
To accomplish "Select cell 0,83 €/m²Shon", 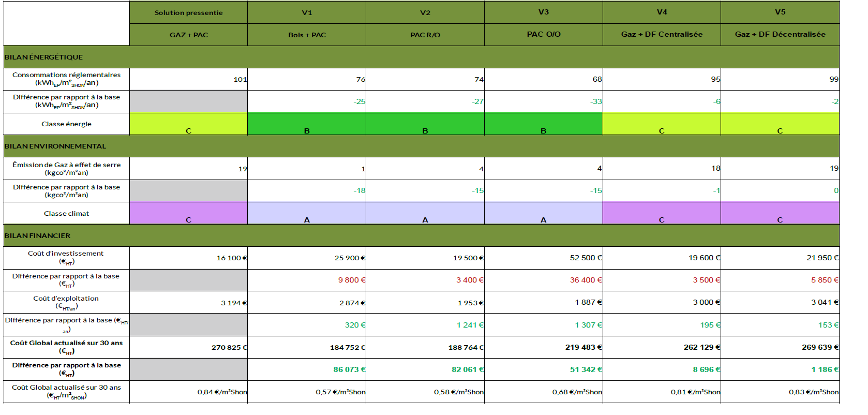I will (x=780, y=392).
